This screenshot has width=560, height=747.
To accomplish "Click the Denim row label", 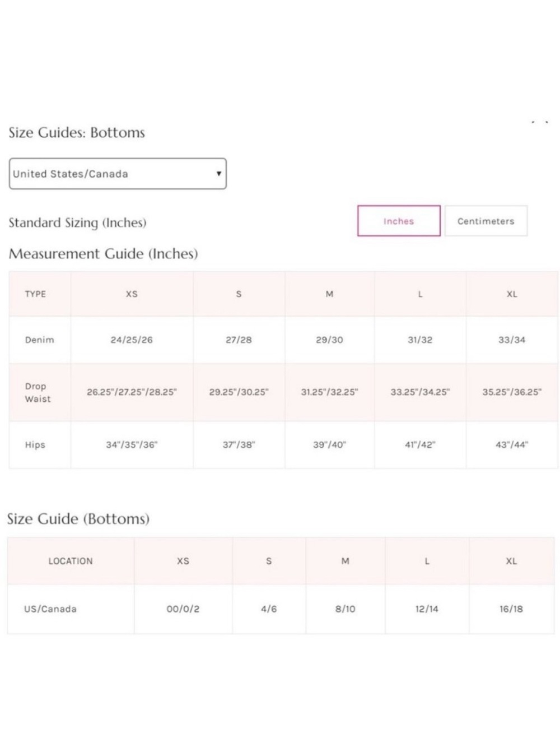I will tap(39, 340).
